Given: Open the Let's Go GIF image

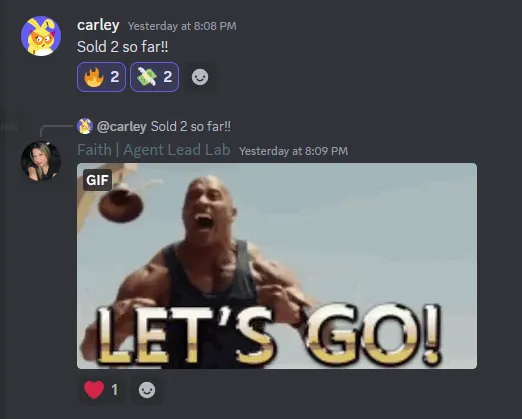Looking at the screenshot, I should (277, 266).
